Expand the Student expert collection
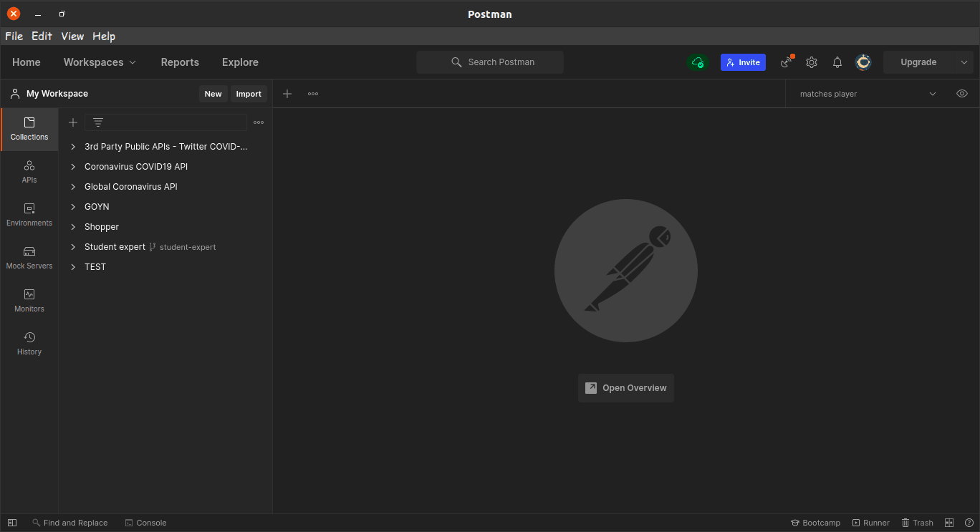Viewport: 980px width, 532px height. tap(73, 247)
